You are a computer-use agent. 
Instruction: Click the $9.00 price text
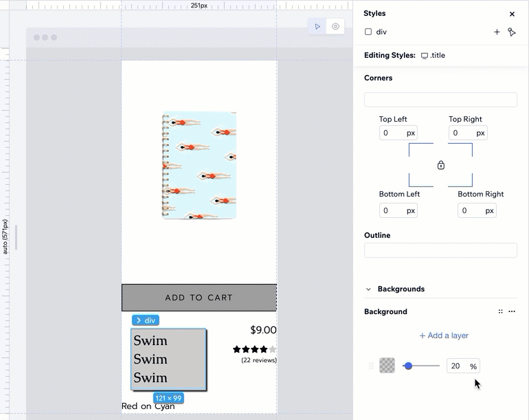[263, 330]
